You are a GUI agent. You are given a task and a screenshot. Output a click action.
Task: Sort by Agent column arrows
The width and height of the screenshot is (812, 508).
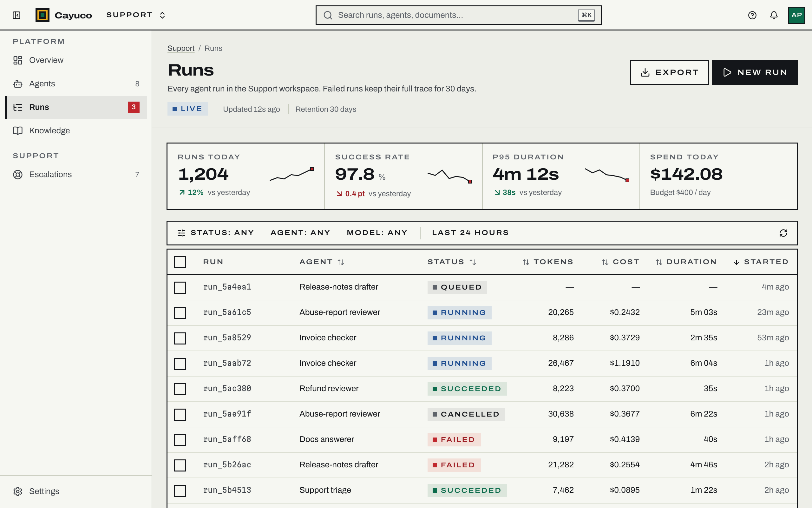[x=341, y=262]
